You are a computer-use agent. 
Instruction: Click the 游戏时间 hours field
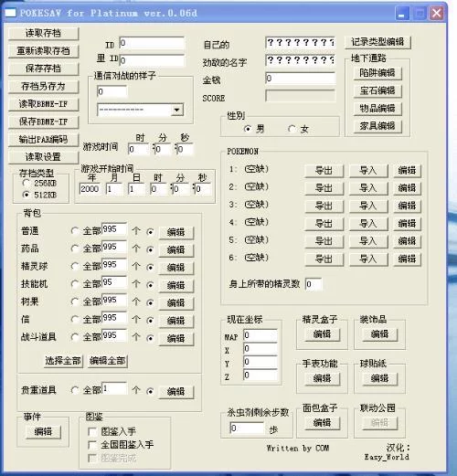point(139,149)
